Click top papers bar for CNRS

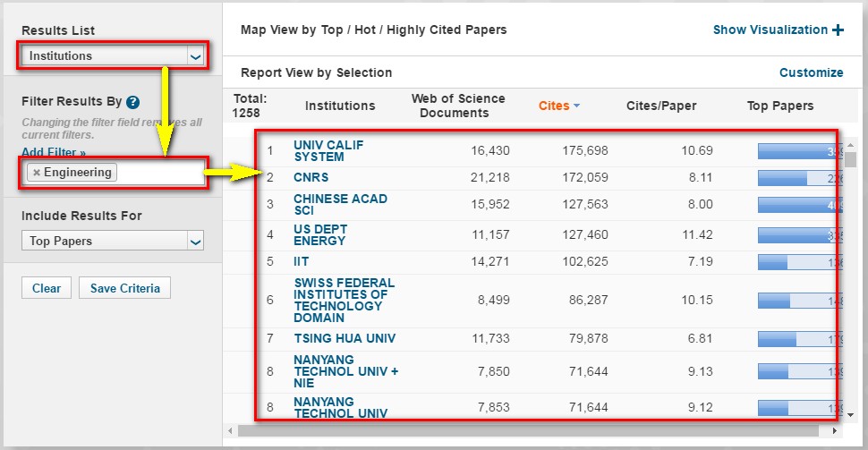click(x=799, y=178)
